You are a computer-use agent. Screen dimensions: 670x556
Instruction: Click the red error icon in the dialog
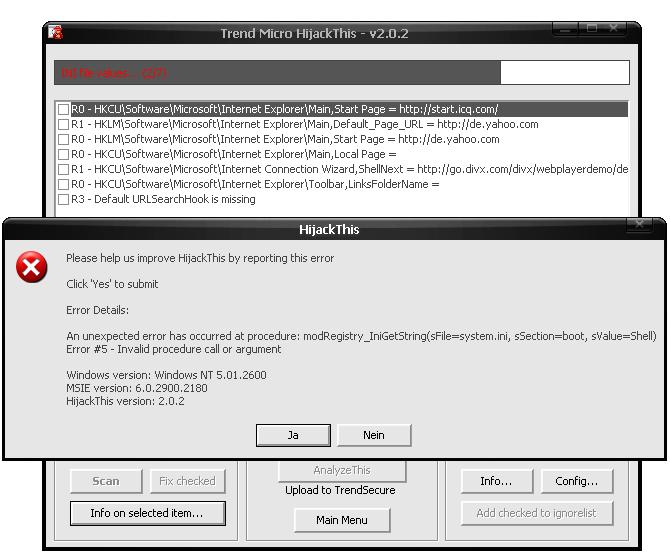click(32, 267)
